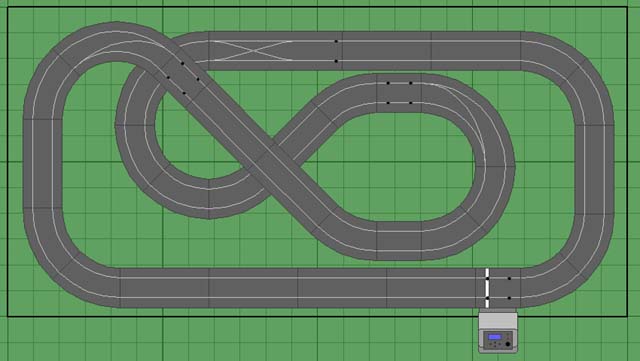Select the short sensor straight atop inner loop

click(399, 93)
